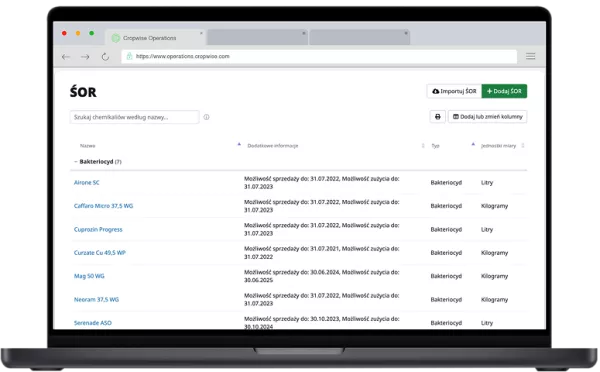600x372 pixels.
Task: Sort by Nazwa column arrow
Action: pyautogui.click(x=239, y=144)
